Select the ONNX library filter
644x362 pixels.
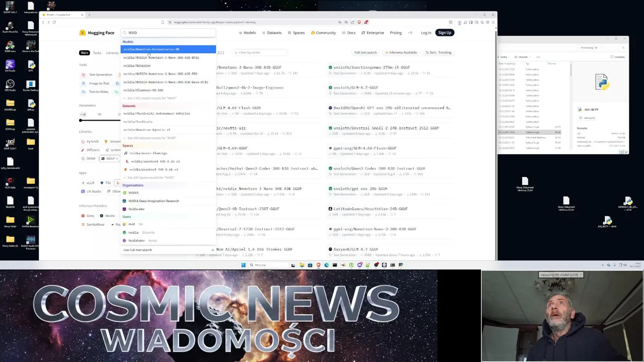click(x=88, y=158)
